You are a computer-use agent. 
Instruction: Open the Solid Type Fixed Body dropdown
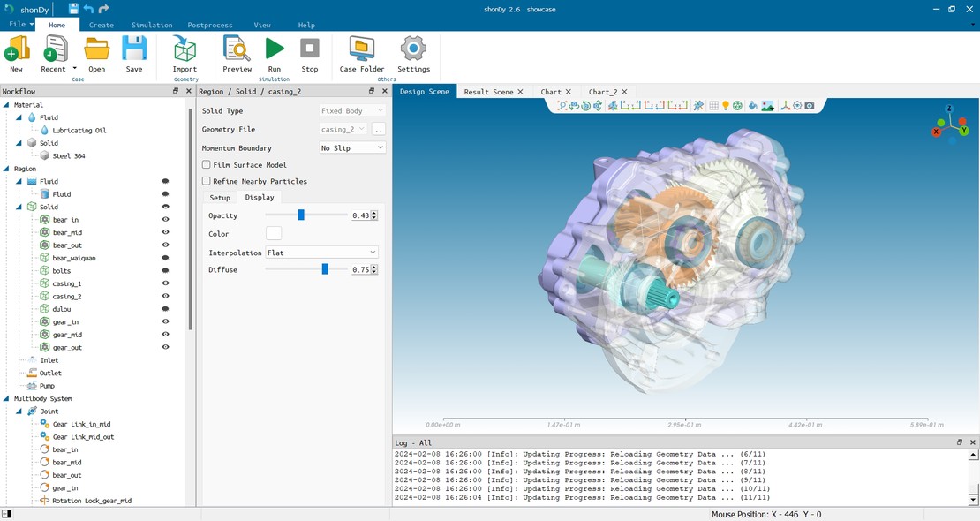click(x=352, y=110)
